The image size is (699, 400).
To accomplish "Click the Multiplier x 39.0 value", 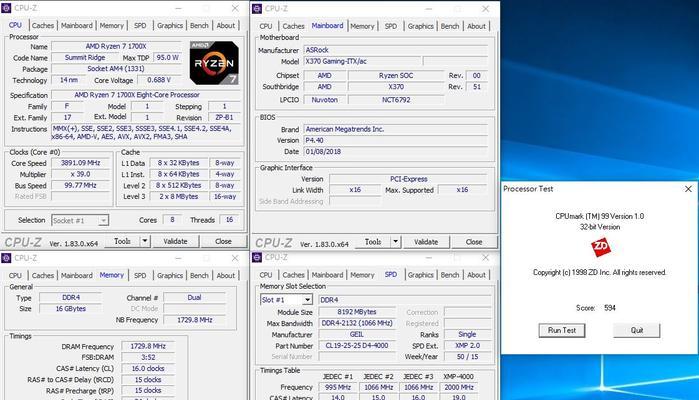I will pyautogui.click(x=81, y=174).
